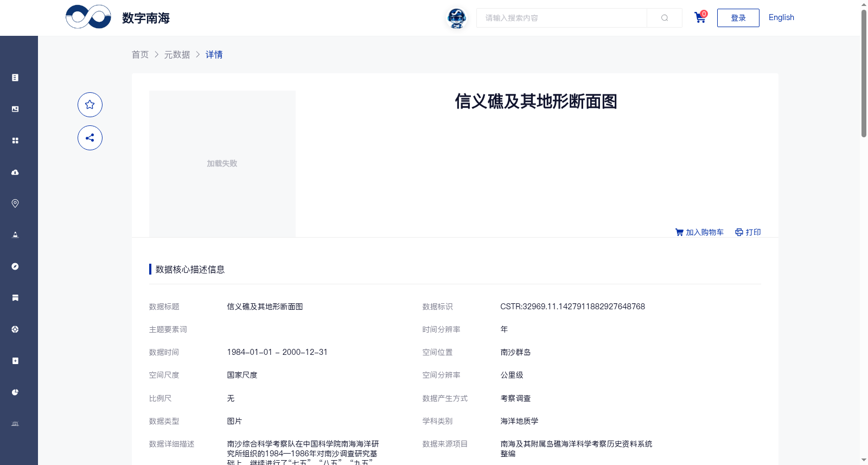Favorite this dataset with the star icon

[90, 105]
